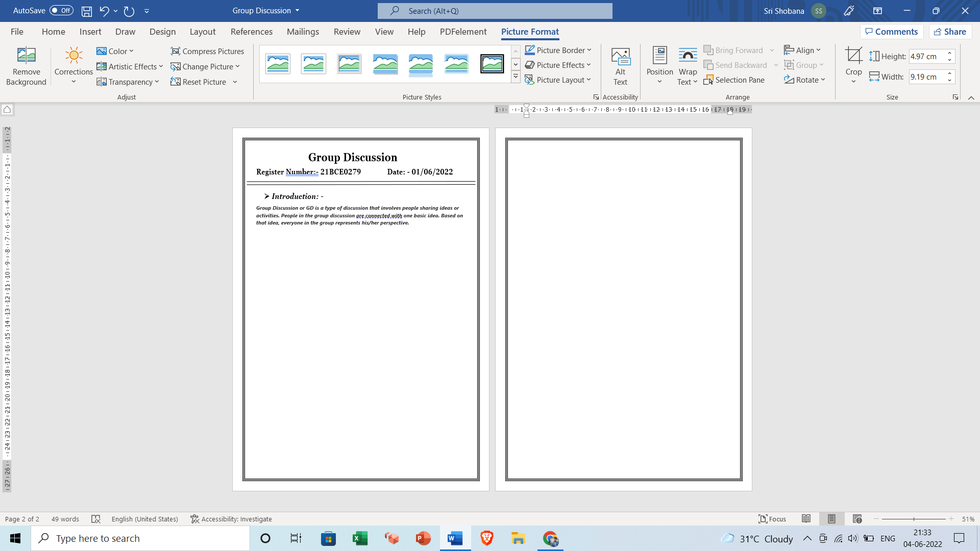Click the Save icon in title bar

pyautogui.click(x=87, y=11)
